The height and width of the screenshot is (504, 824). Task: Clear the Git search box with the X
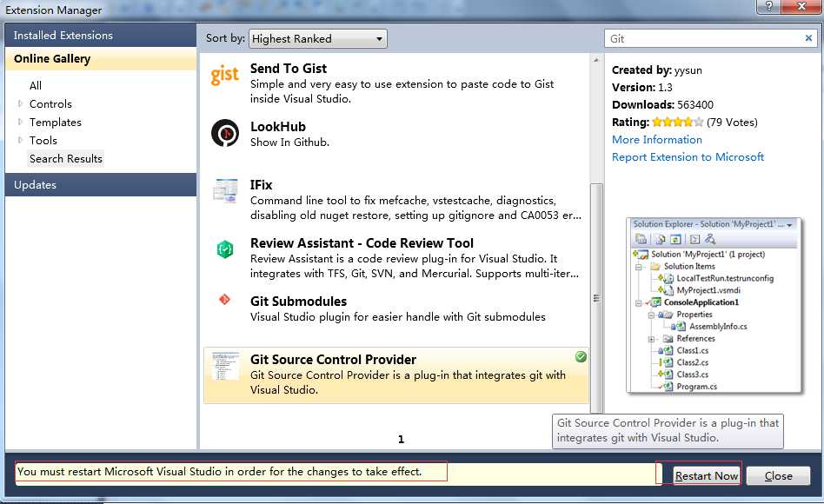click(x=808, y=38)
